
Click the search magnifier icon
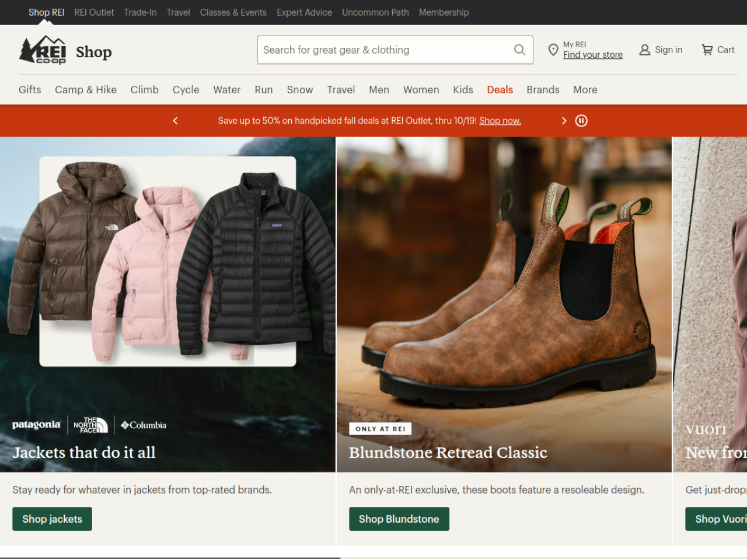click(519, 50)
